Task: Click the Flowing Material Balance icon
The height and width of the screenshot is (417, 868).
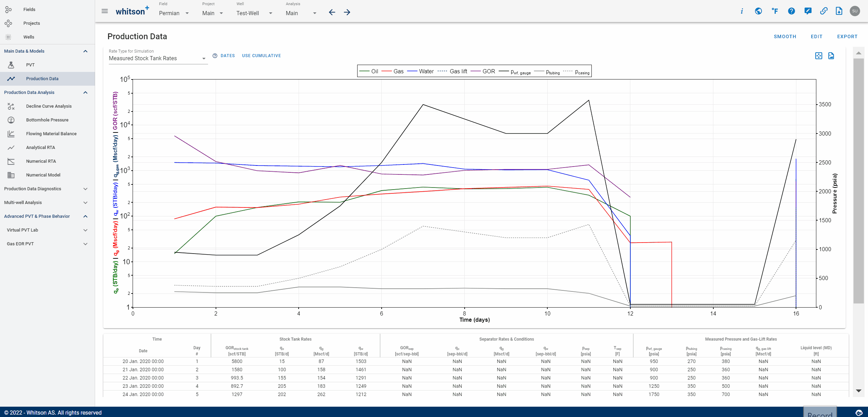Action: (x=11, y=134)
